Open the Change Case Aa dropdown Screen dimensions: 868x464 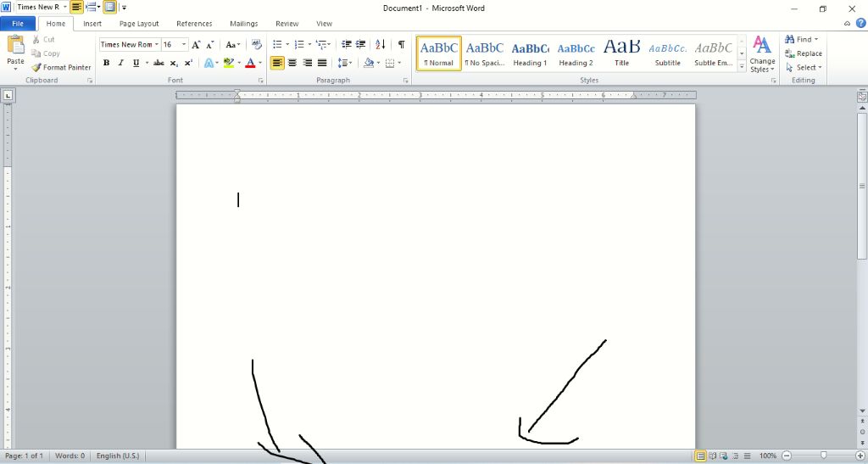[x=232, y=45]
